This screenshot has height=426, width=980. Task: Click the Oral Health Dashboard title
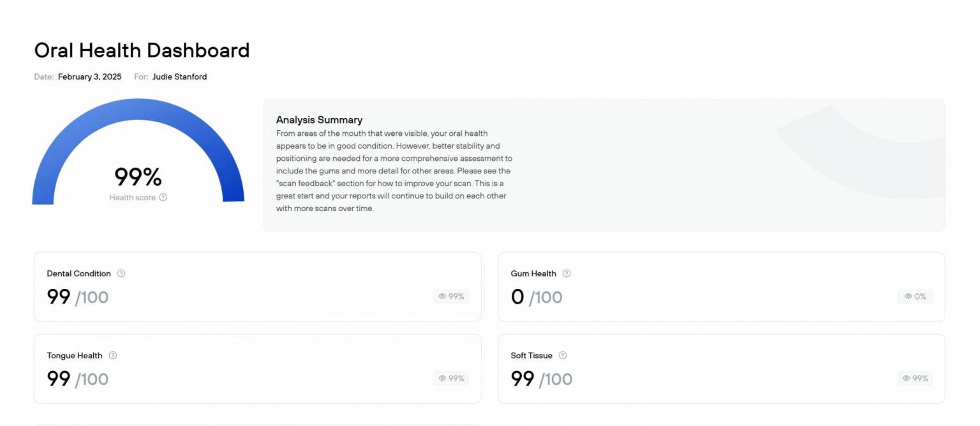(142, 50)
